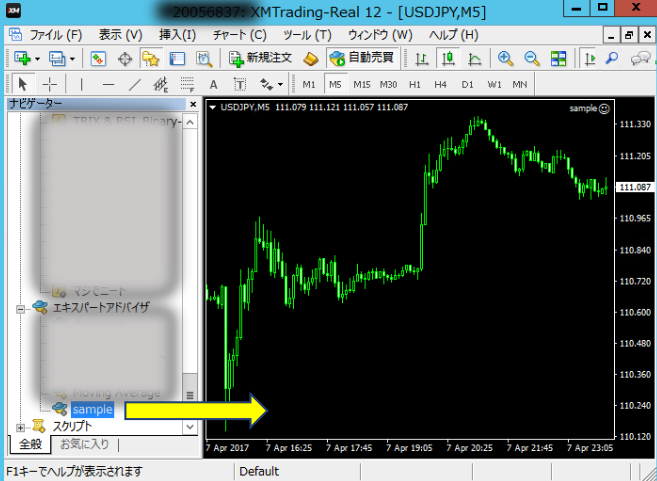Screen dimensions: 657x481
Task: Switch chart to bar chart style
Action: [422, 59]
